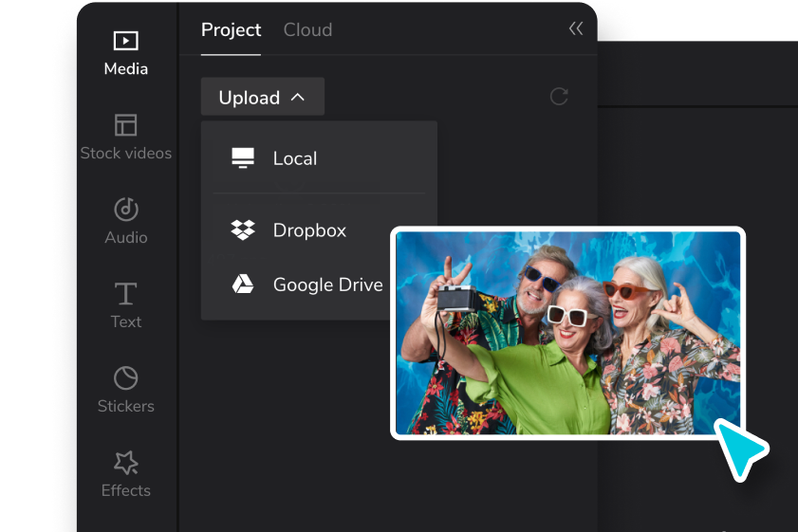798x532 pixels.
Task: Expand the Upload dropdown button
Action: 263,97
